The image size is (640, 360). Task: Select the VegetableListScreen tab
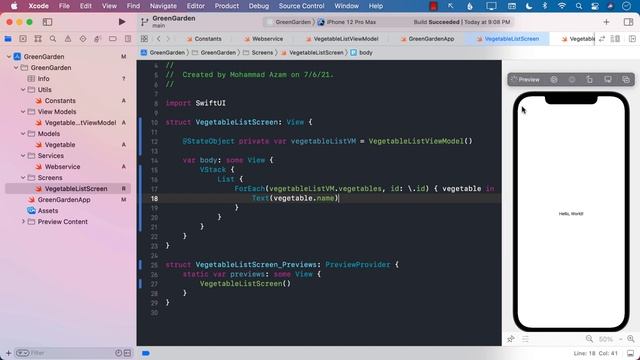[507, 39]
